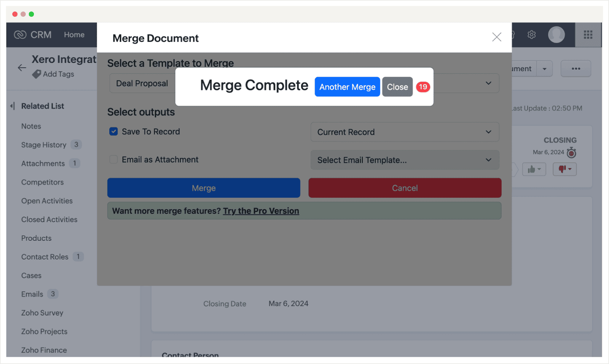Collapse the Related List sidebar icon
The width and height of the screenshot is (609, 364).
point(13,106)
